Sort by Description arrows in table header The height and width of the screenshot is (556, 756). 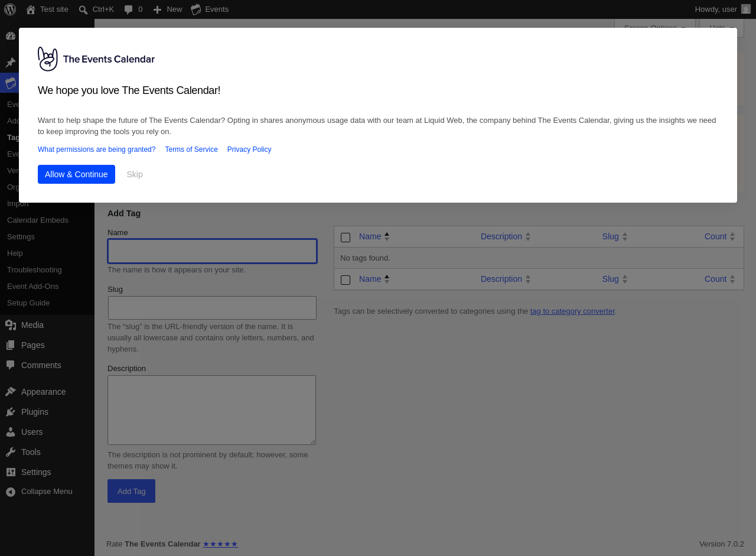pos(528,236)
